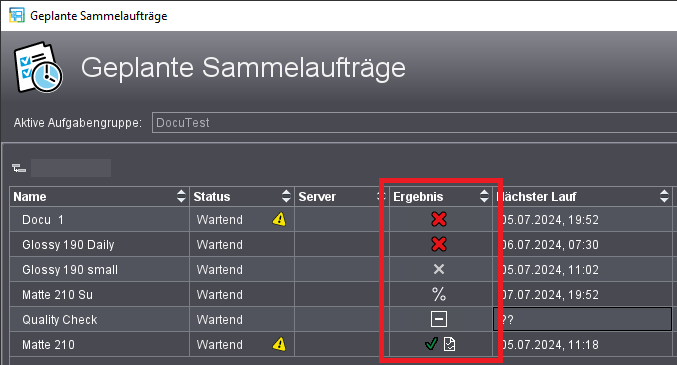Sort by Status column arrows

tap(286, 197)
